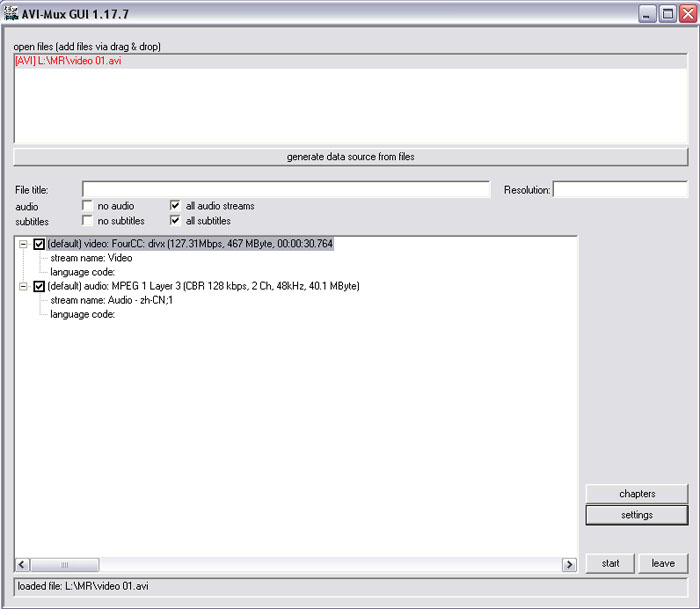Minimize the AVI-Mux GUI window
Screen dimensions: 700x609
click(x=647, y=14)
